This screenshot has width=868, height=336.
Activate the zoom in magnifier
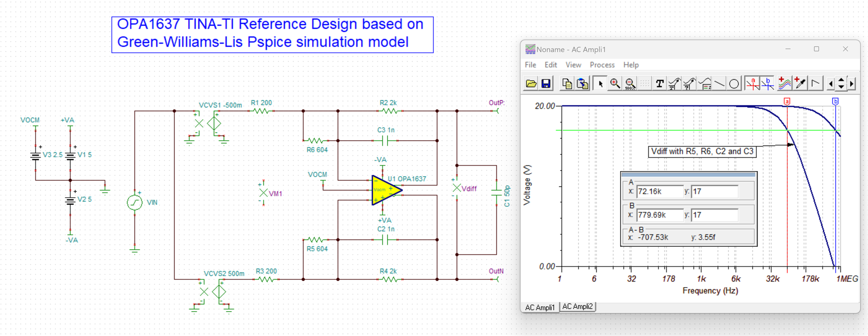[x=615, y=84]
